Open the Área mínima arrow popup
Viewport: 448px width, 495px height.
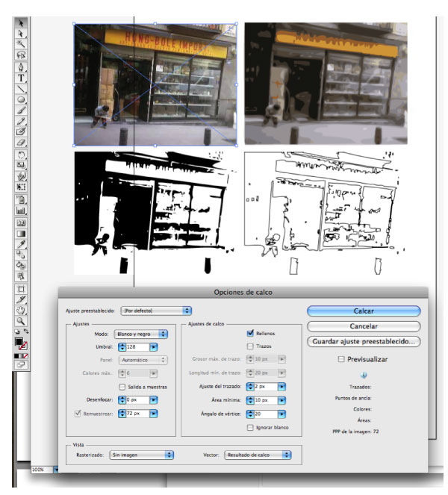281,400
